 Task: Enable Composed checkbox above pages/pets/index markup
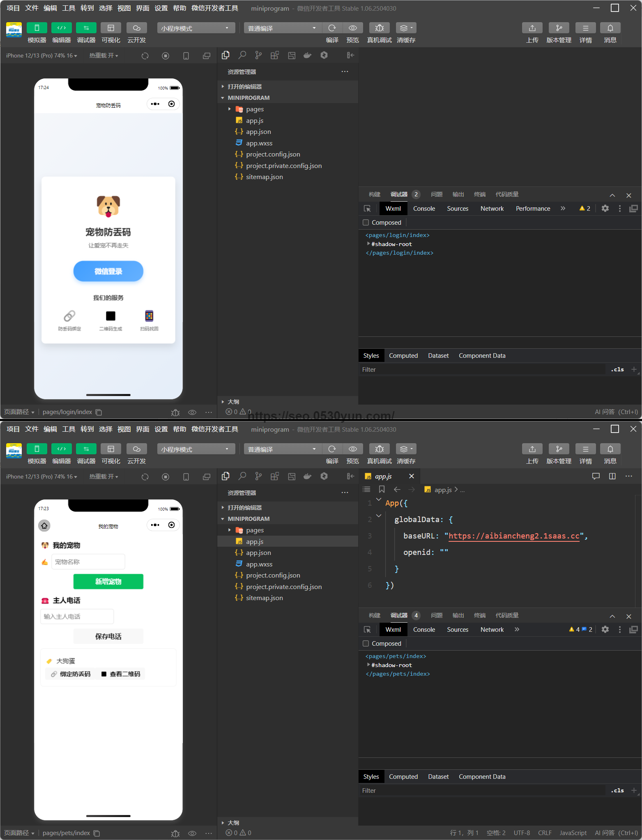[366, 644]
